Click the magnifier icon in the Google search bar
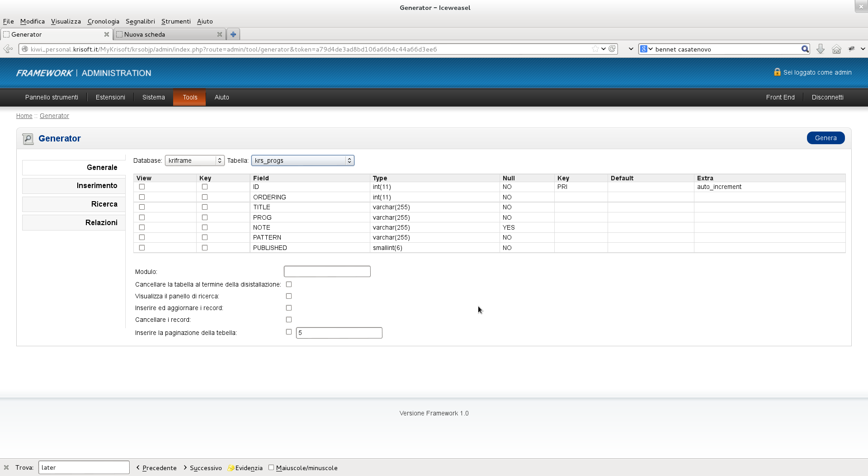This screenshot has height=476, width=868. [805, 49]
